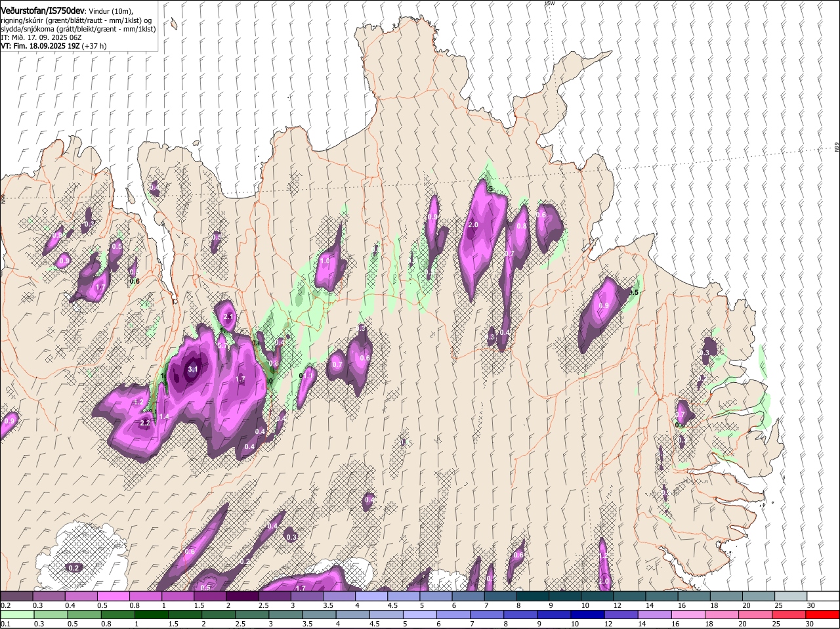
Task: Click the 2.1 precipitation value on the map
Action: pos(229,316)
